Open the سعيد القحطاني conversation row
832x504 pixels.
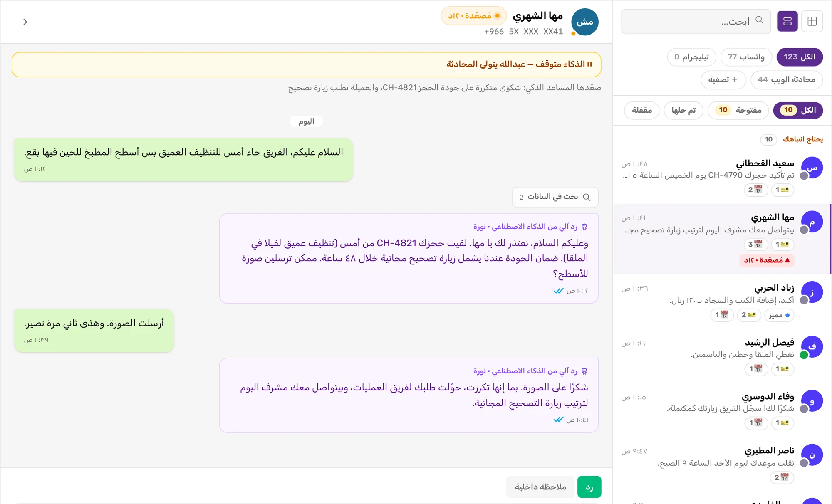pyautogui.click(x=722, y=176)
